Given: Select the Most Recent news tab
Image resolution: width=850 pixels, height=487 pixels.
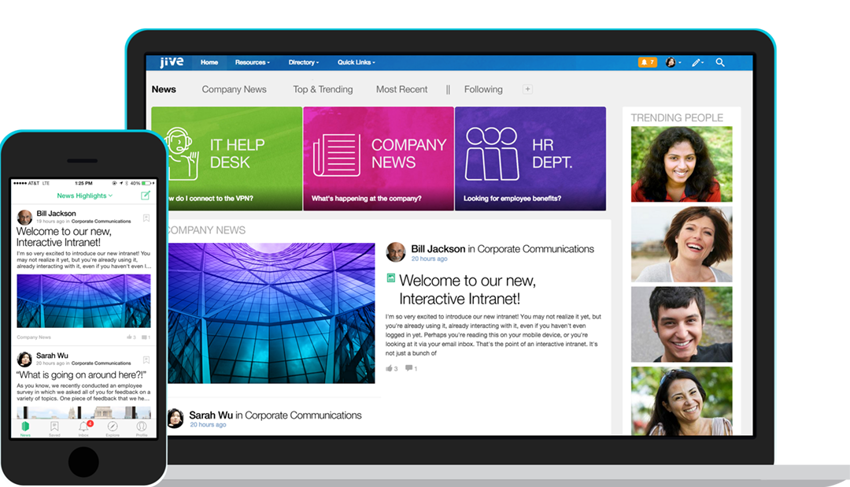Looking at the screenshot, I should 401,89.
